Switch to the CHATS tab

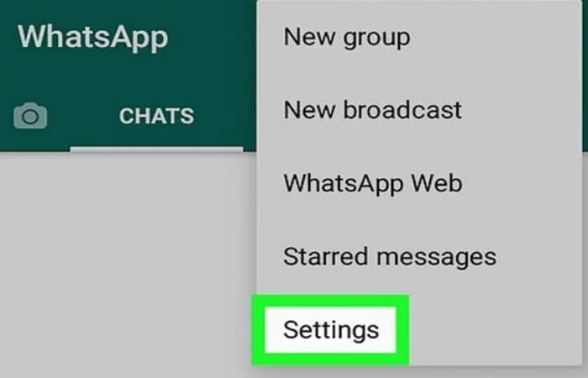click(156, 116)
